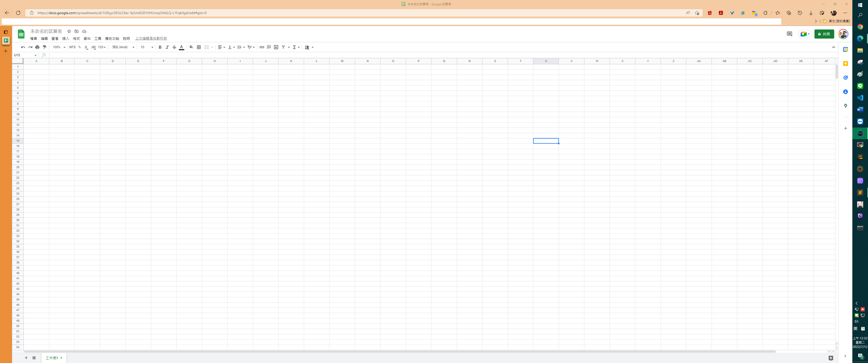Insert a chart using toolbar icon
Screen dimensions: 868x363
[276, 47]
